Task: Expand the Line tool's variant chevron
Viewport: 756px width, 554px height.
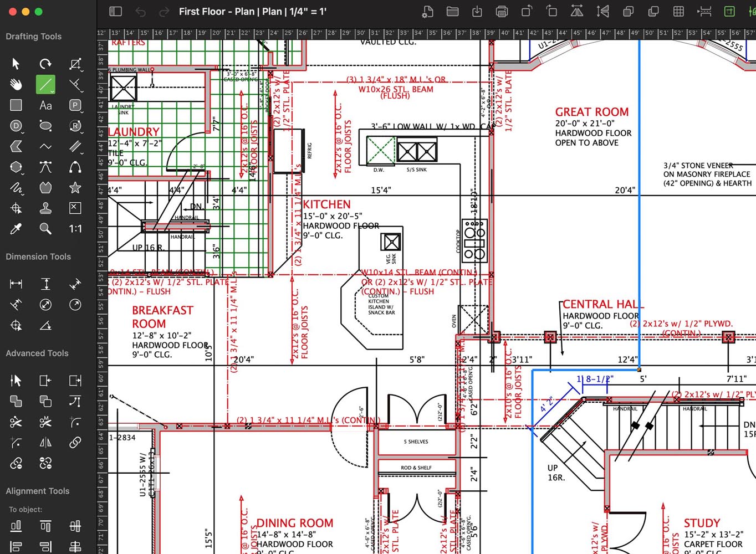Action: (x=53, y=91)
